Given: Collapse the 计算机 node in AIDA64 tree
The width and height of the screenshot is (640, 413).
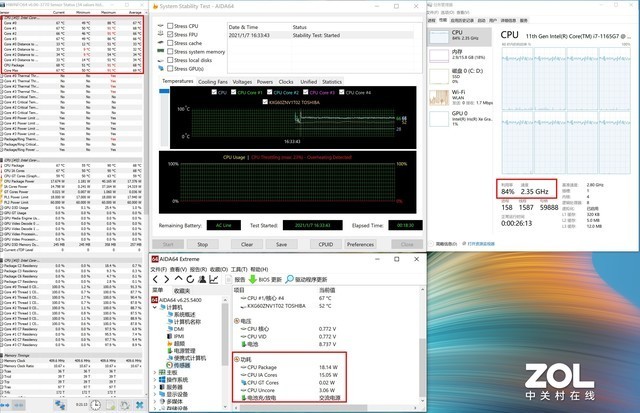Looking at the screenshot, I should point(155,306).
